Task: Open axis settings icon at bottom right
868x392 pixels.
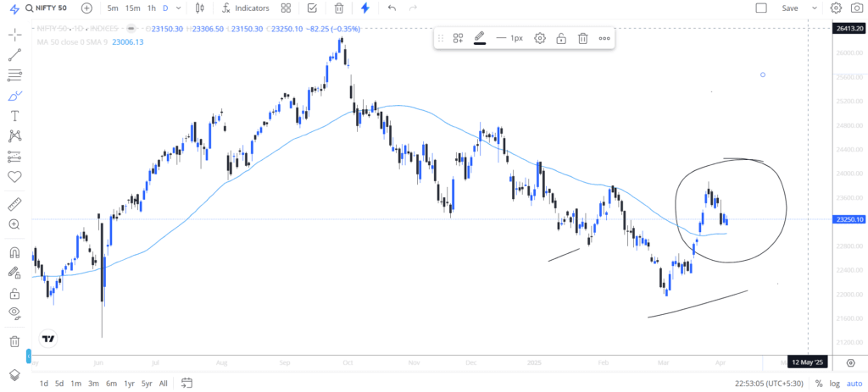Action: click(851, 362)
